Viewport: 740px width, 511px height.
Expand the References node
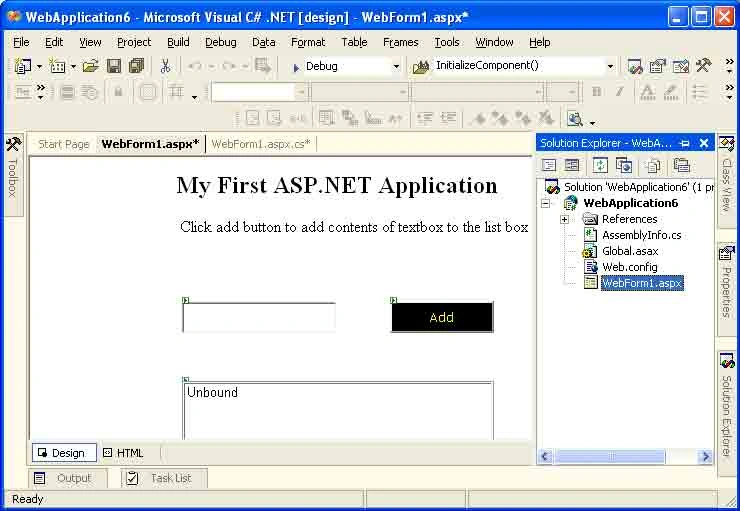pos(564,219)
